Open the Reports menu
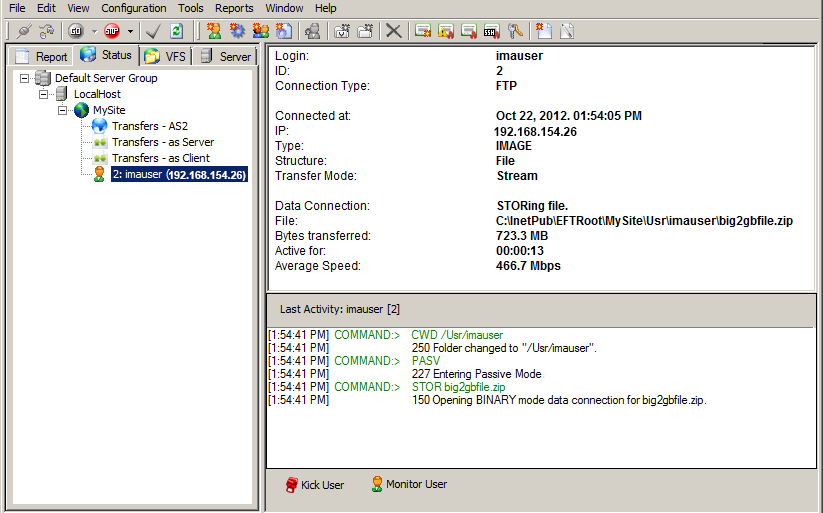 (234, 8)
